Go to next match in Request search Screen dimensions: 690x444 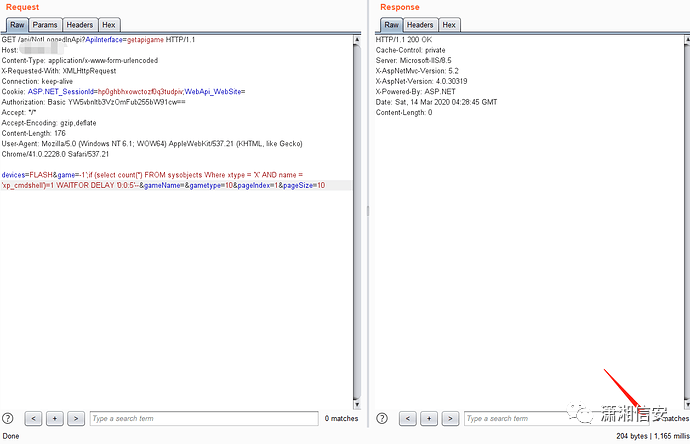point(76,418)
